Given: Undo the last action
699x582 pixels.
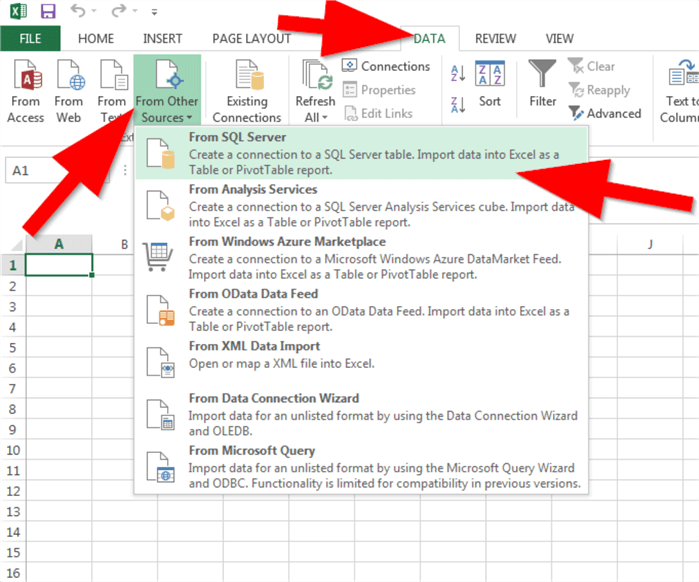Looking at the screenshot, I should (x=78, y=11).
